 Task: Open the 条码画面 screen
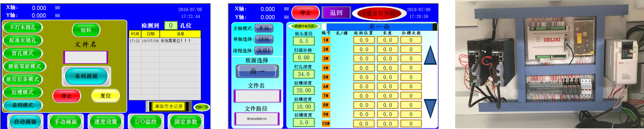pos(86,76)
